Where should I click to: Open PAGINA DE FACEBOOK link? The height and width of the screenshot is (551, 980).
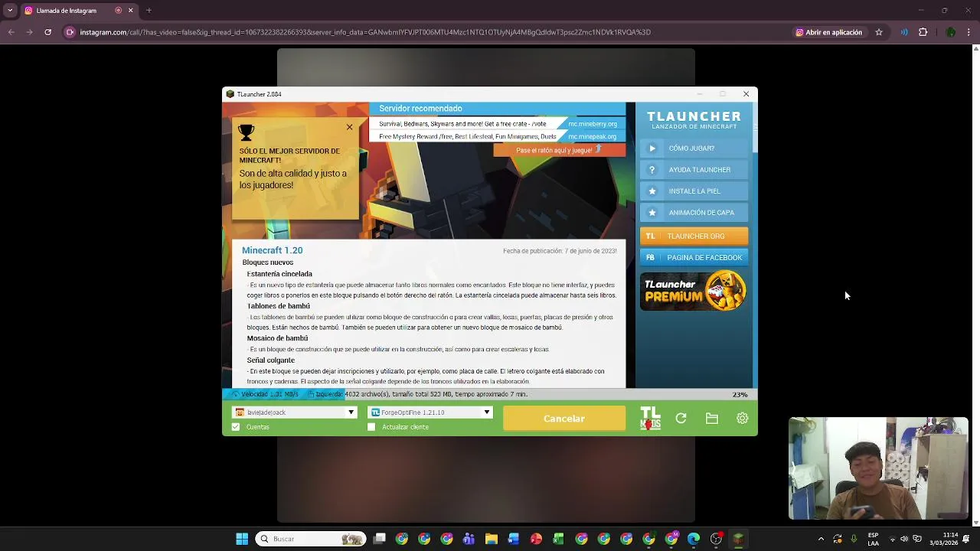694,258
